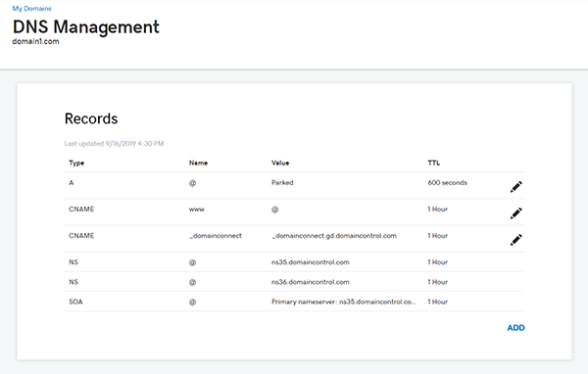Click the ADD link below records
Viewport: 588px width, 374px height.
(x=516, y=328)
